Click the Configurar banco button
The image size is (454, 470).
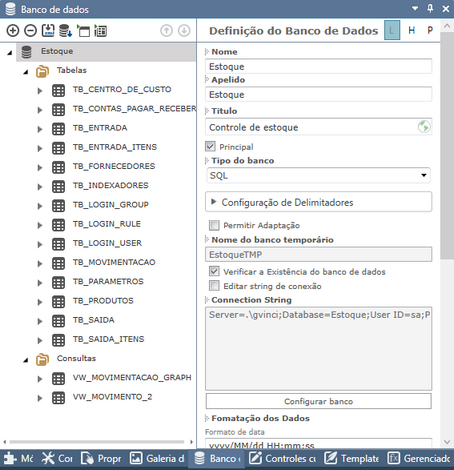[318, 401]
